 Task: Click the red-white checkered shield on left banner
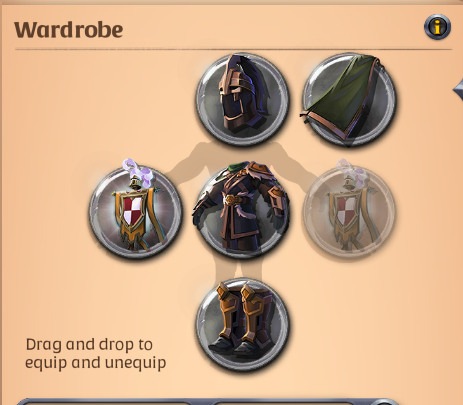[133, 212]
